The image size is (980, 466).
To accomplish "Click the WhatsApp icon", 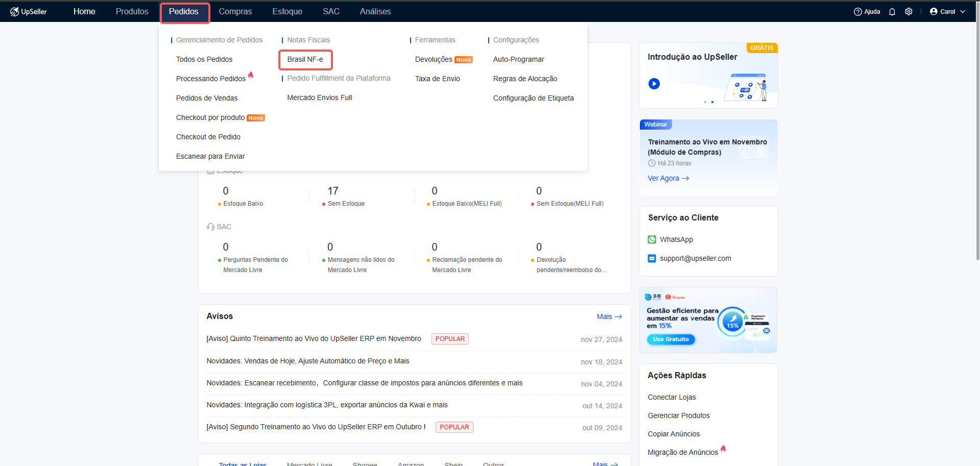I will coord(652,239).
